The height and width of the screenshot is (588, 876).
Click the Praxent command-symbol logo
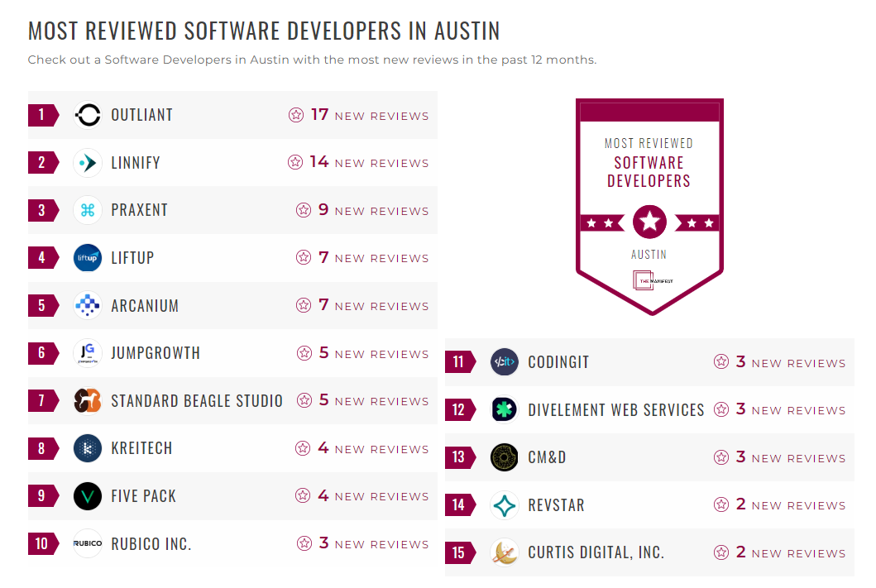pos(87,210)
